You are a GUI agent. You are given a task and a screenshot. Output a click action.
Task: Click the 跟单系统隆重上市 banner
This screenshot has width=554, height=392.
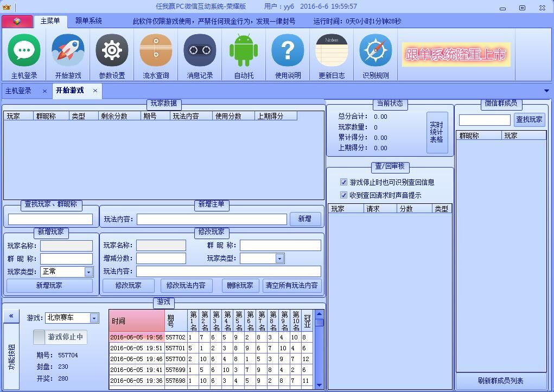[x=455, y=54]
